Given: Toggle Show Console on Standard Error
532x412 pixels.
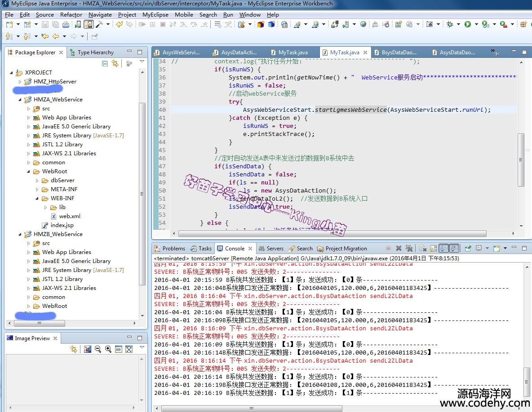Looking at the screenshot, I should coord(454,248).
